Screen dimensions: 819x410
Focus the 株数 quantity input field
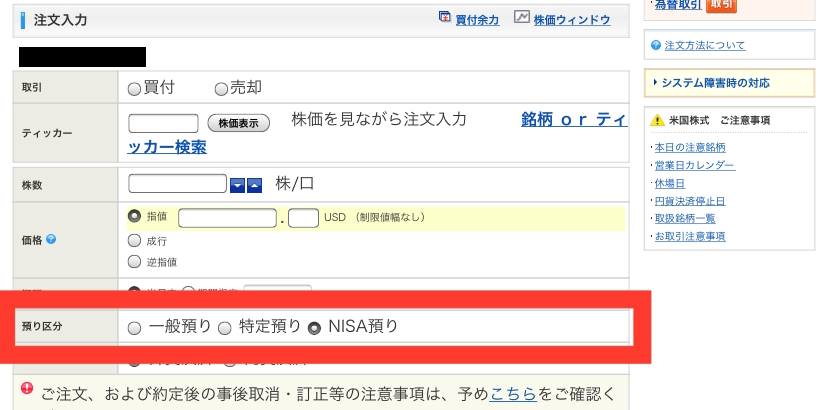tap(178, 183)
